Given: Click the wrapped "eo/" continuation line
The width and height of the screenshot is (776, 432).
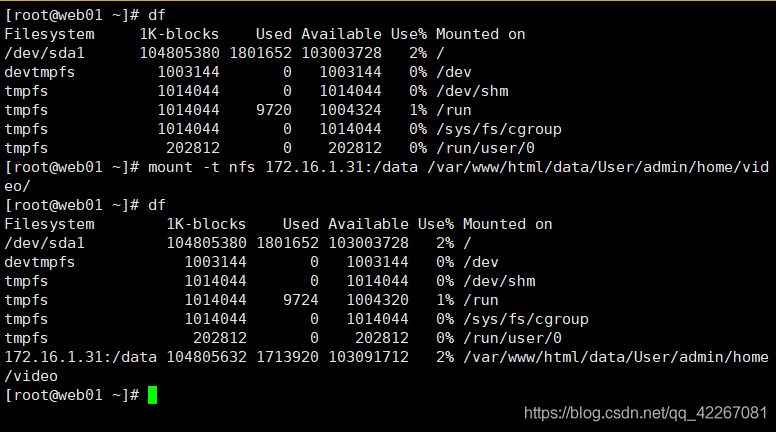Looking at the screenshot, I should pos(17,187).
